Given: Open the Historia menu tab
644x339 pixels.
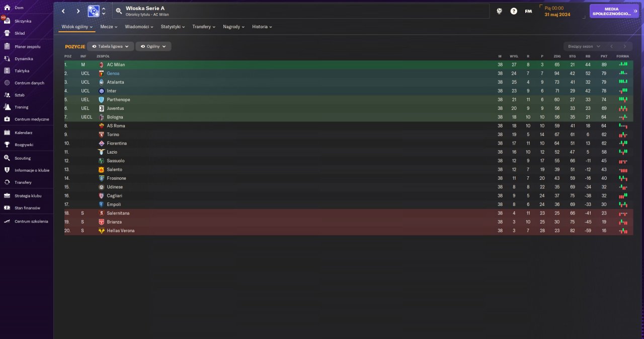Looking at the screenshot, I should (262, 27).
